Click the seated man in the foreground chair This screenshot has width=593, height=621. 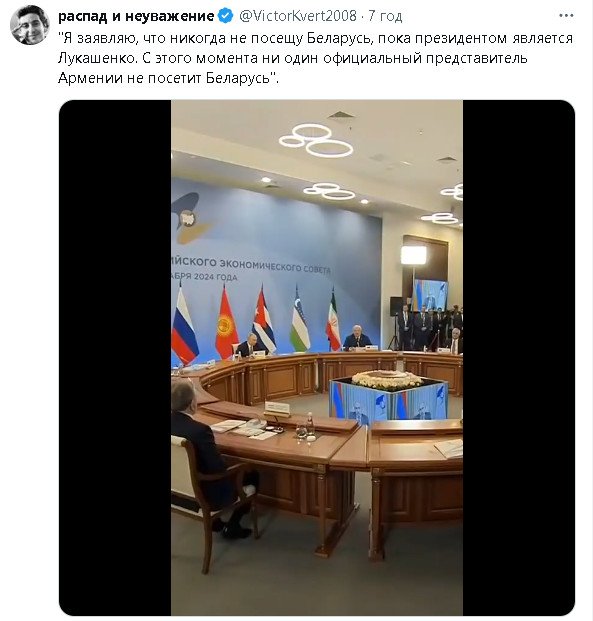[206, 454]
